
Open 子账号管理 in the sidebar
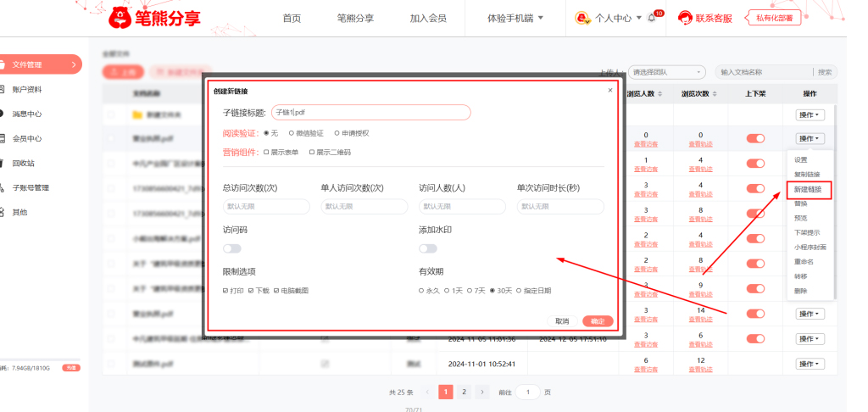[x=31, y=187]
